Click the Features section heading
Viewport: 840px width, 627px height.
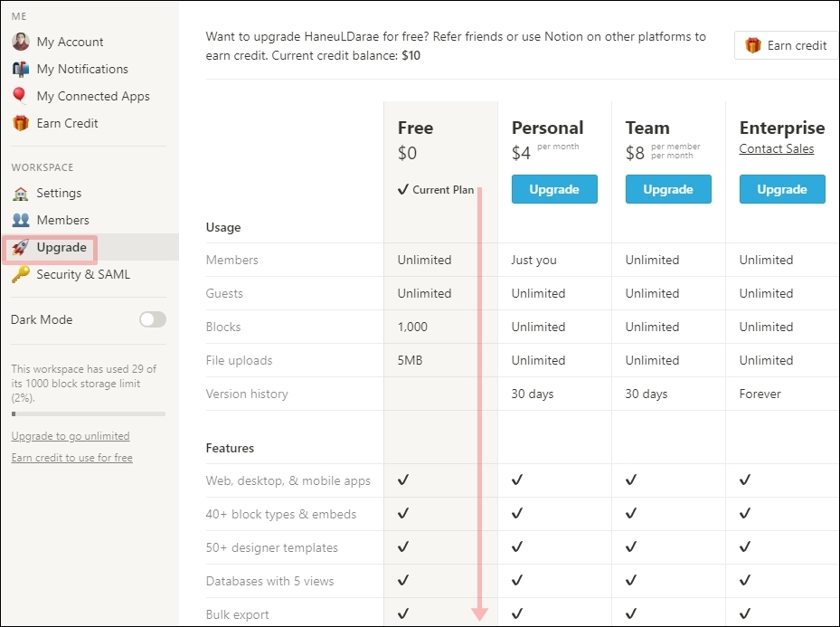tap(230, 448)
